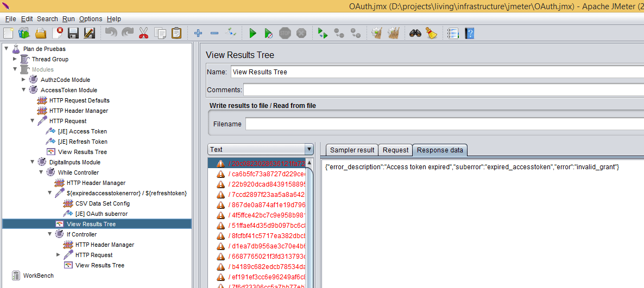Collapse the If Controller node
This screenshot has width=644, height=288.
[50, 234]
